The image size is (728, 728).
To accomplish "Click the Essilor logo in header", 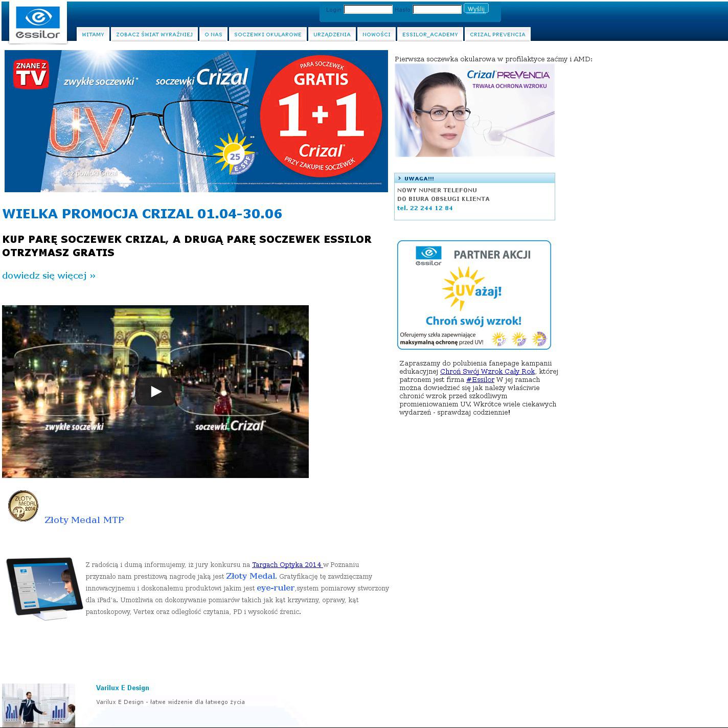I will [x=38, y=23].
